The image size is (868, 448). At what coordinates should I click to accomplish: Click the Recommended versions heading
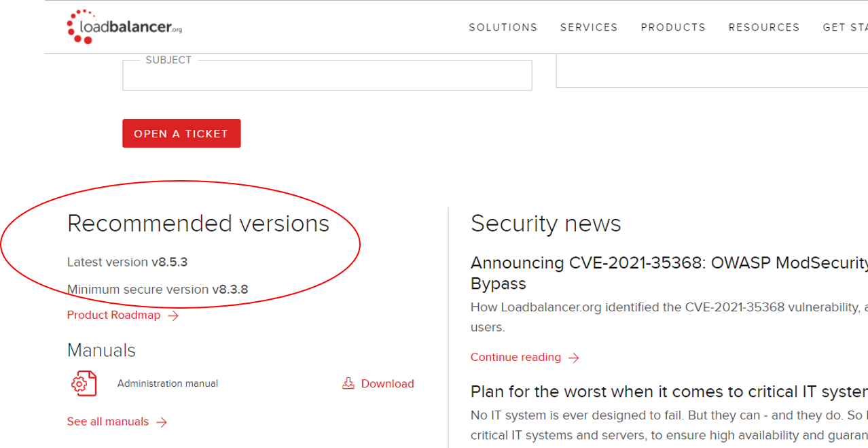click(x=198, y=224)
